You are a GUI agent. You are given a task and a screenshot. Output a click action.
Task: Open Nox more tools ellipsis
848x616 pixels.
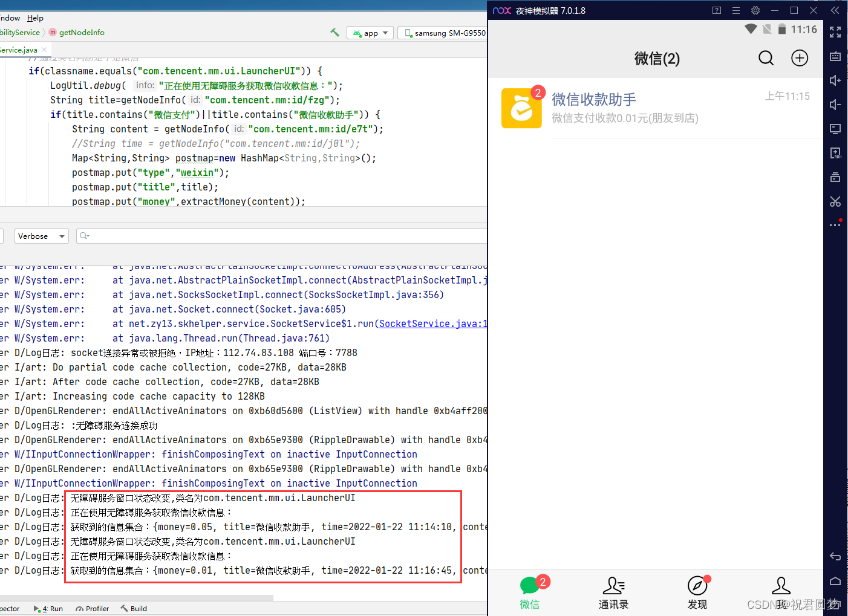(835, 225)
